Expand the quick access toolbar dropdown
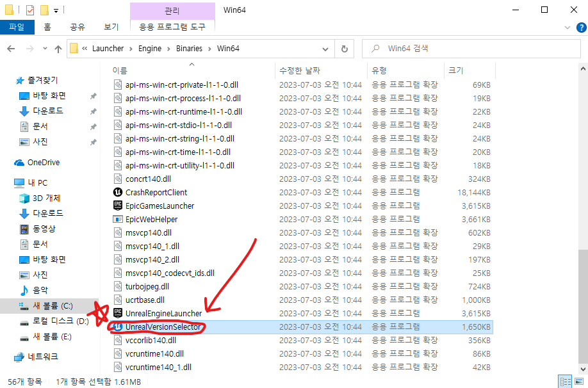Screen dimensions: 588x388 coord(56,10)
